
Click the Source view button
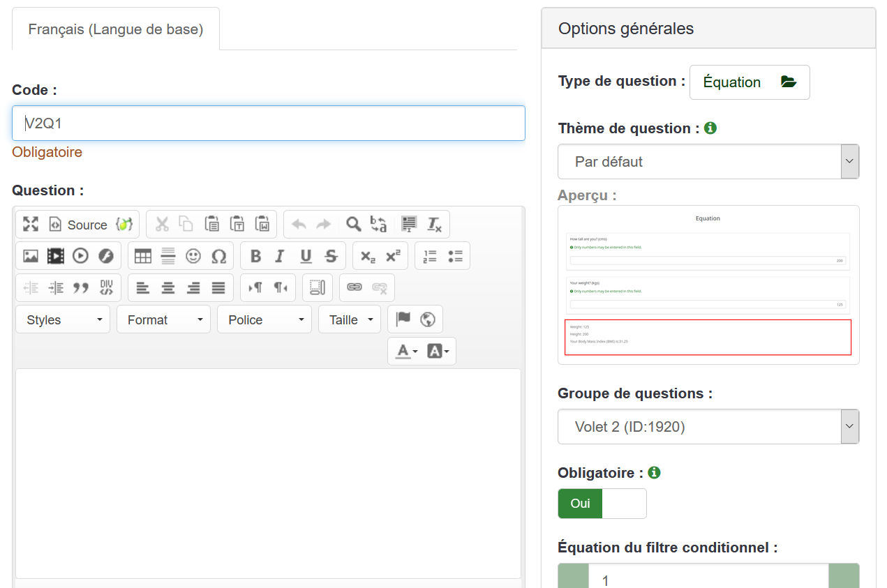pos(77,225)
